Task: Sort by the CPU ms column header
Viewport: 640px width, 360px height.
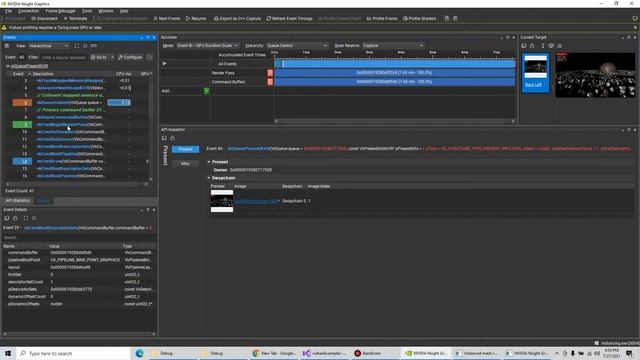Action: pyautogui.click(x=124, y=74)
